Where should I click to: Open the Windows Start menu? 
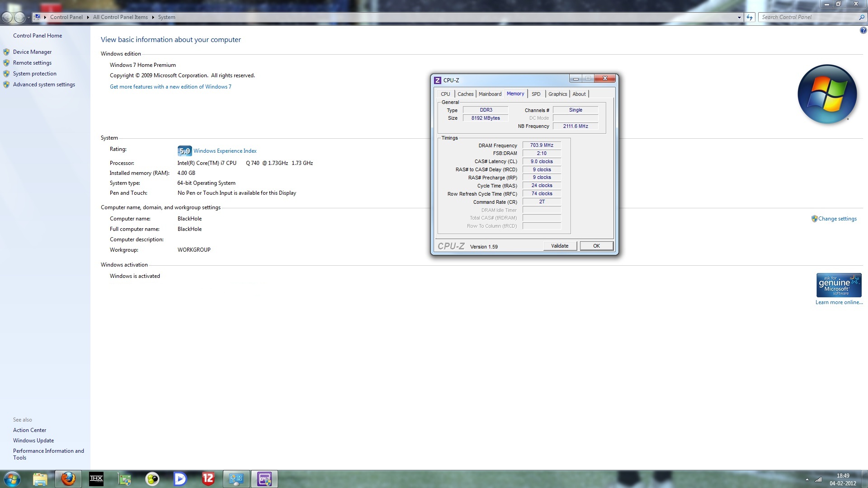[x=12, y=479]
